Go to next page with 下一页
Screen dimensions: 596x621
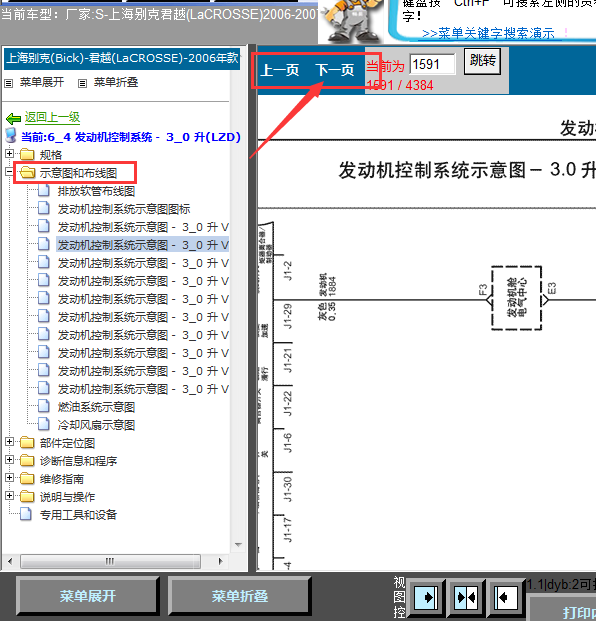[x=335, y=70]
